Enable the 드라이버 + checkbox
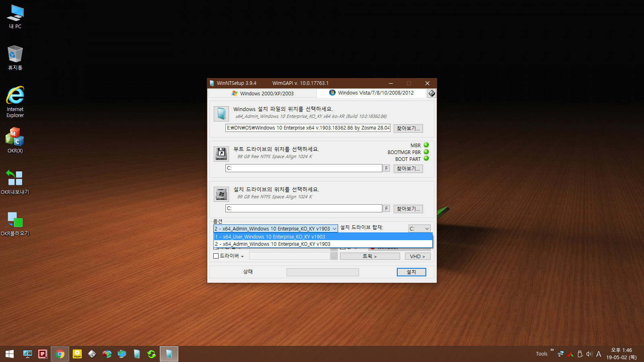644x362 pixels. click(216, 256)
